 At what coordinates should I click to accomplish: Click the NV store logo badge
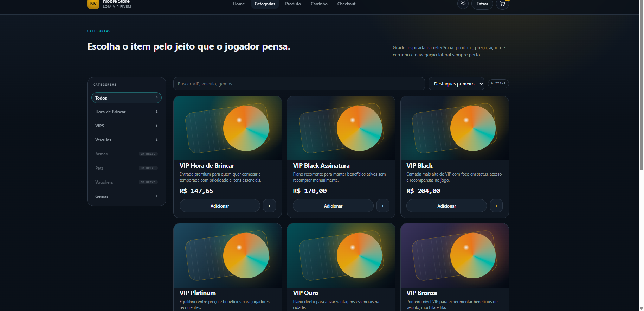[93, 4]
